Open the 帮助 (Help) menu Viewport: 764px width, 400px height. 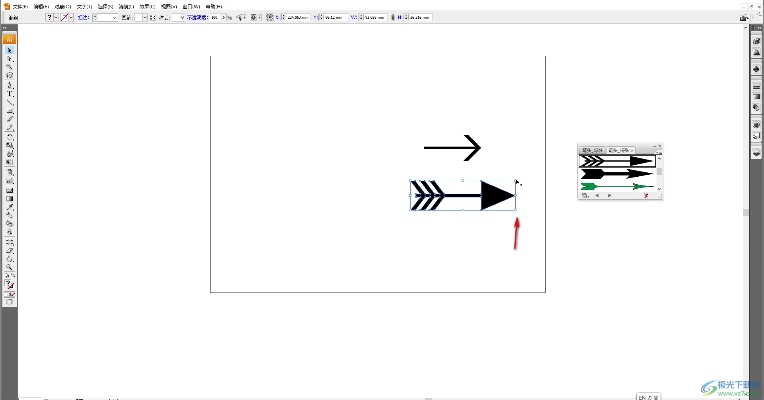213,6
